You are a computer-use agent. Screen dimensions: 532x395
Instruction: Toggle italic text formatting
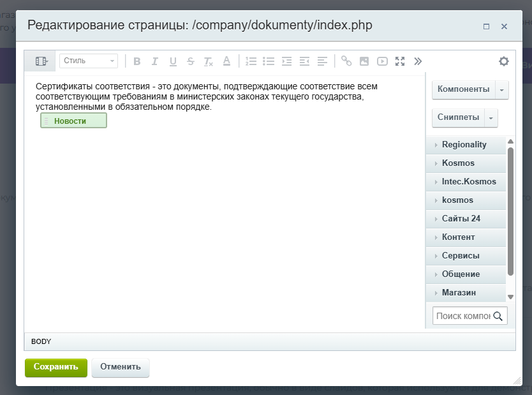point(155,61)
